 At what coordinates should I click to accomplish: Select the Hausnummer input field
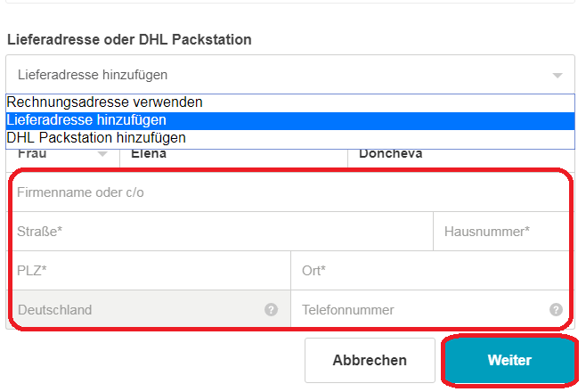coord(501,232)
